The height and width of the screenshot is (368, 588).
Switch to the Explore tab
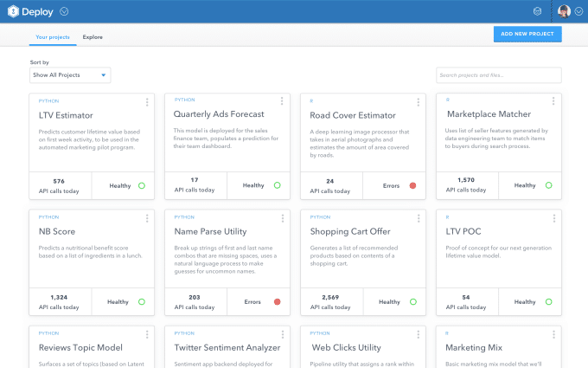click(x=93, y=37)
